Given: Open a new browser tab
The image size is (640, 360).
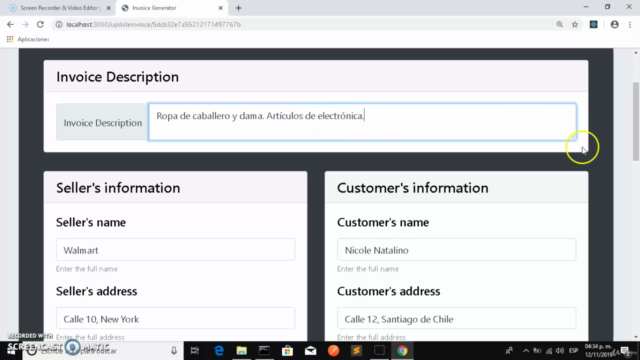Looking at the screenshot, I should click(x=238, y=8).
